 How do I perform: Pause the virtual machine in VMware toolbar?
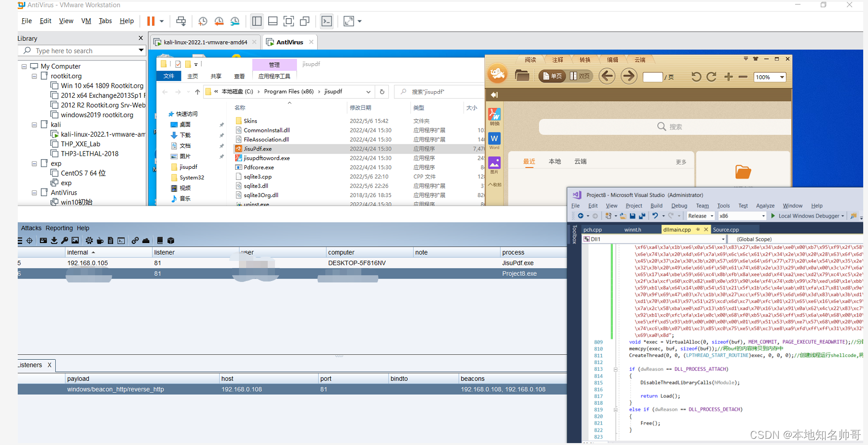pos(151,21)
